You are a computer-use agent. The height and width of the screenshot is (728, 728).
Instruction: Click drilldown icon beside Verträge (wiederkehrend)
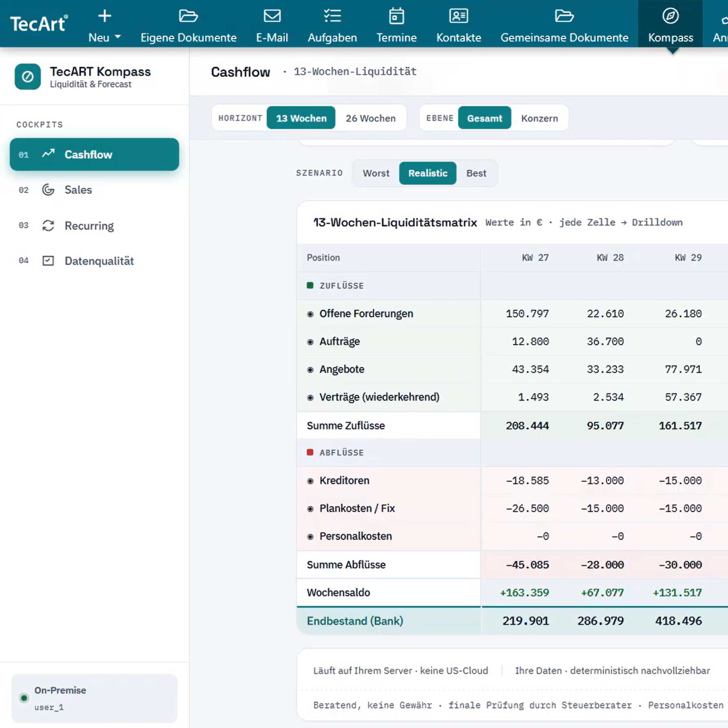point(310,397)
